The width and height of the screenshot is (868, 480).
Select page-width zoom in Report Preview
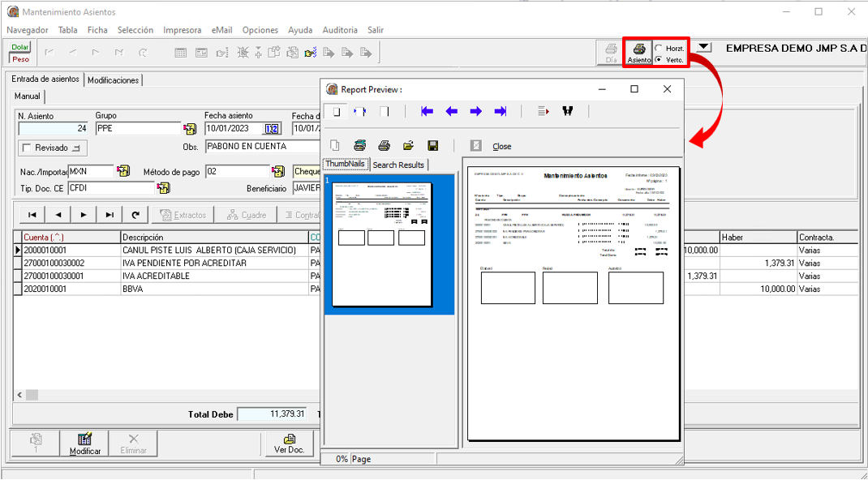360,111
